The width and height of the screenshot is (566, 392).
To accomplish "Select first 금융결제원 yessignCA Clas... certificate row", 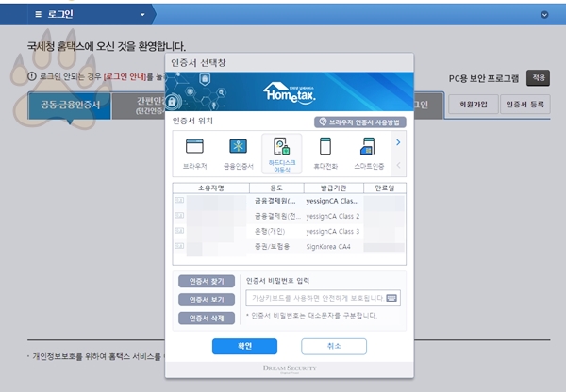I will click(x=290, y=201).
